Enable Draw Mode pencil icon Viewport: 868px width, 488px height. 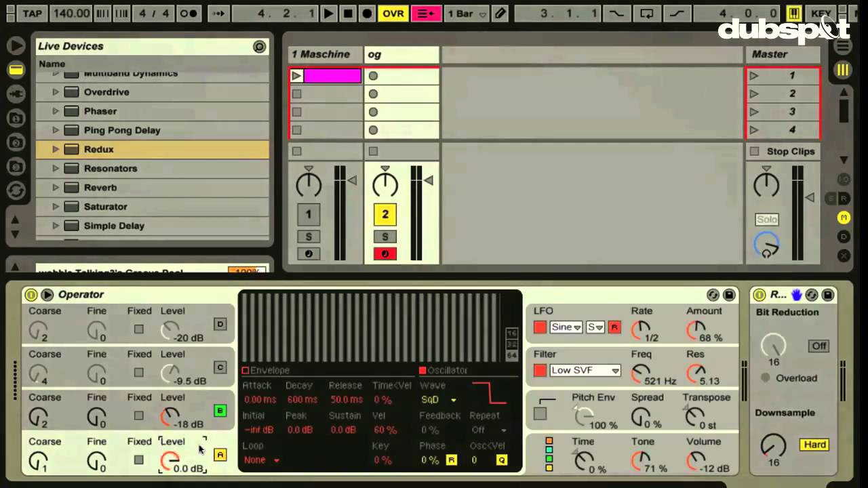tap(500, 13)
